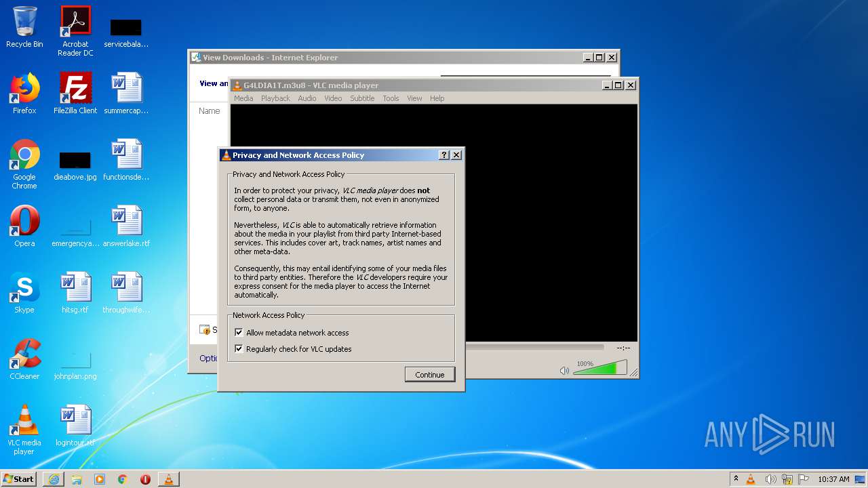Click the Chrome taskbar icon
The width and height of the screenshot is (868, 488).
(x=123, y=479)
